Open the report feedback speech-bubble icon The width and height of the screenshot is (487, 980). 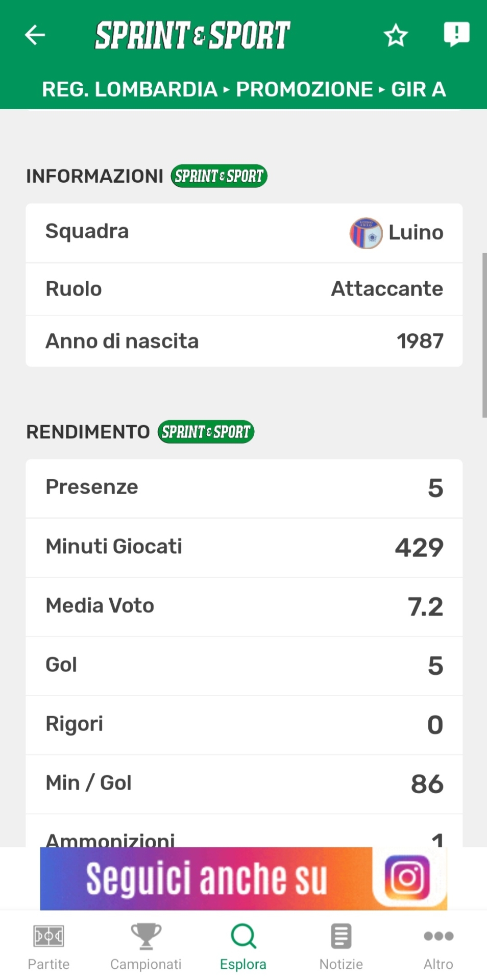(x=456, y=34)
